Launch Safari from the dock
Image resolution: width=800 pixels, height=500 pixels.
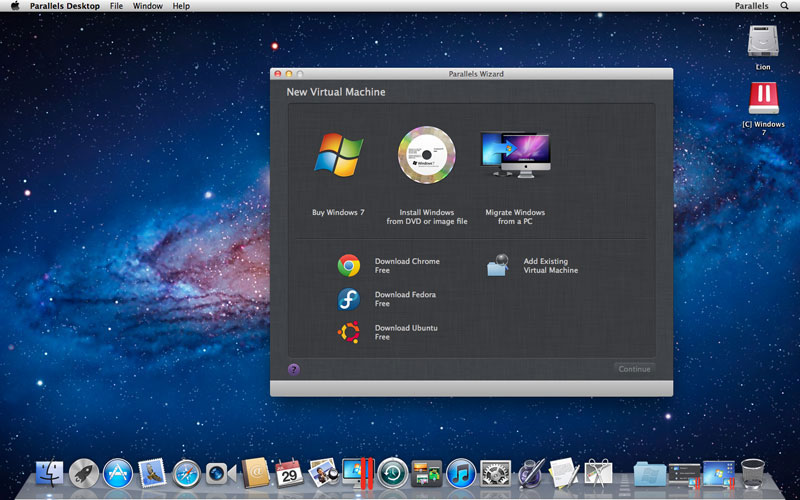186,472
